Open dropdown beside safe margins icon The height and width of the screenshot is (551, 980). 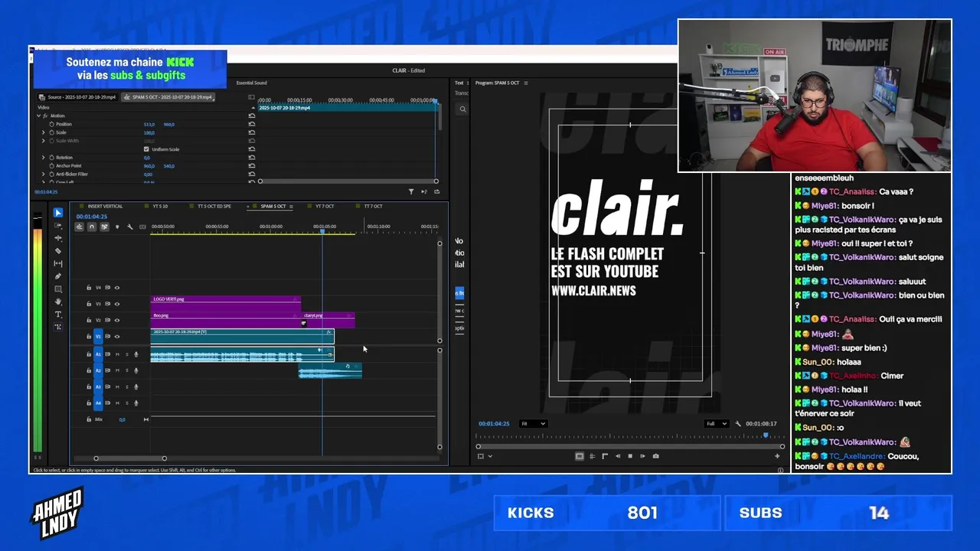coord(490,456)
